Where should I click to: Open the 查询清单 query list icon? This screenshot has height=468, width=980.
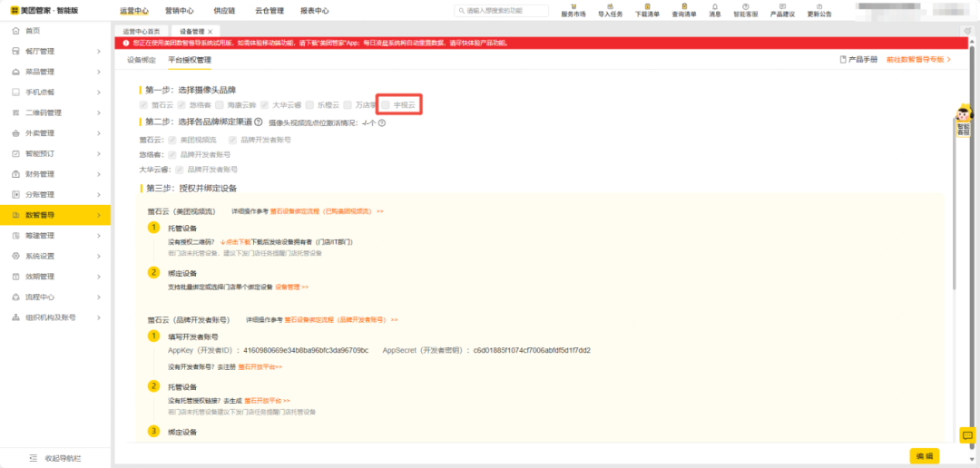(684, 6)
